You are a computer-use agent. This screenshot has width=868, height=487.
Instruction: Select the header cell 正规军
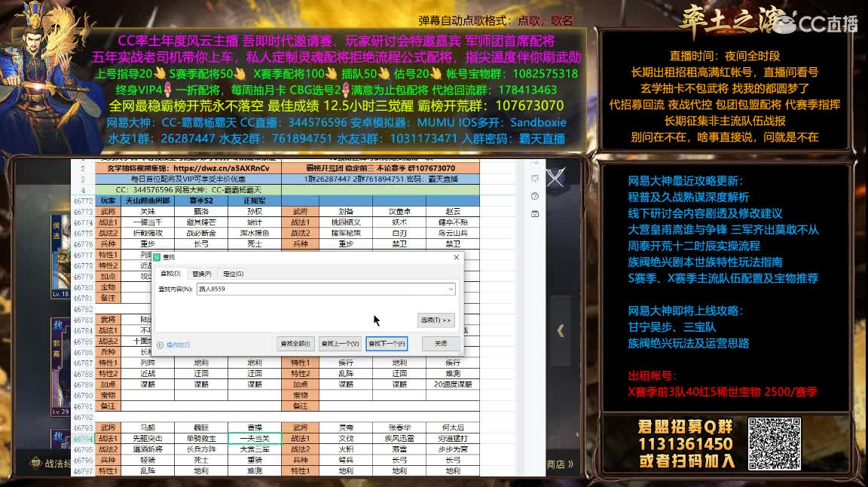coord(255,201)
